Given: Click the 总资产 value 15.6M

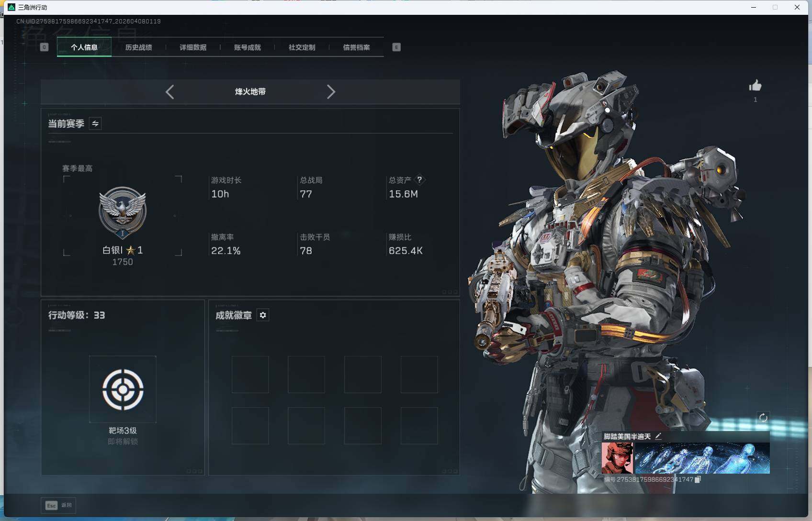Looking at the screenshot, I should [x=403, y=194].
